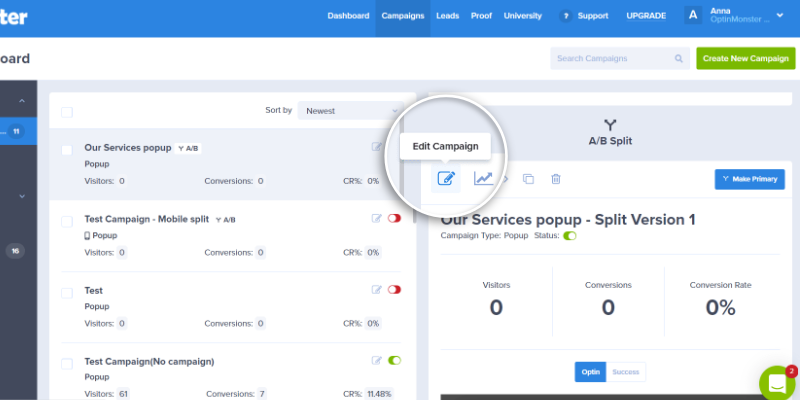The width and height of the screenshot is (800, 400).
Task: Open the analytics chart icon in detail panel
Action: 483,179
